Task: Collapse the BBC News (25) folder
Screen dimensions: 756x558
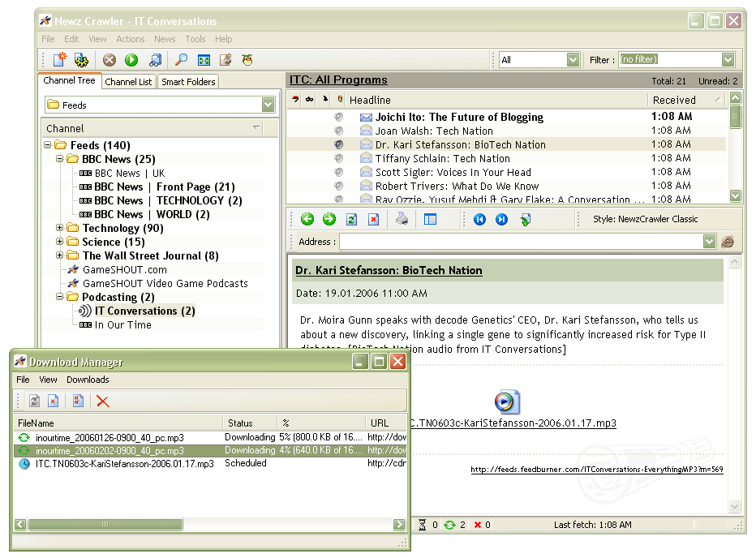Action: click(59, 158)
